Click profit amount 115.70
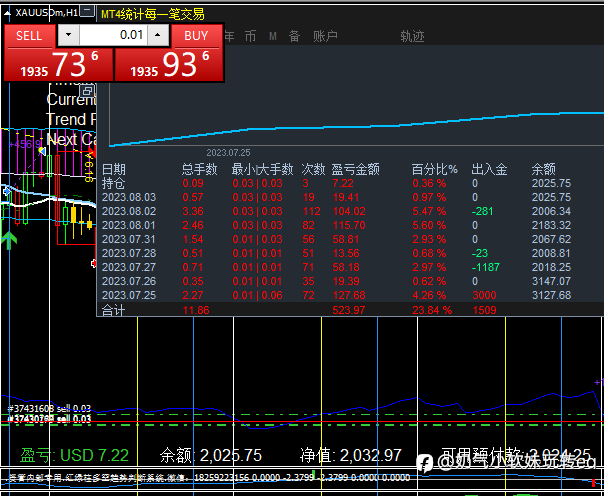This screenshot has width=604, height=496. click(x=349, y=225)
